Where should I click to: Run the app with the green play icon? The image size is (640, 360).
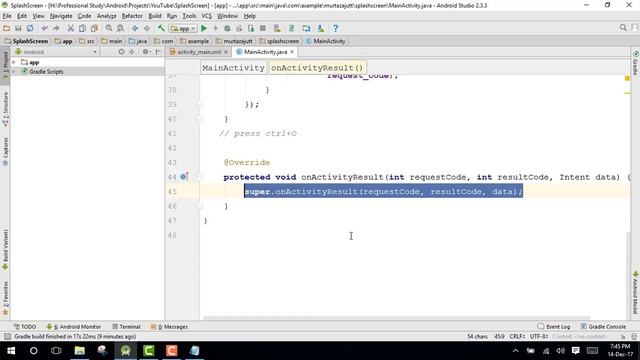(x=204, y=28)
